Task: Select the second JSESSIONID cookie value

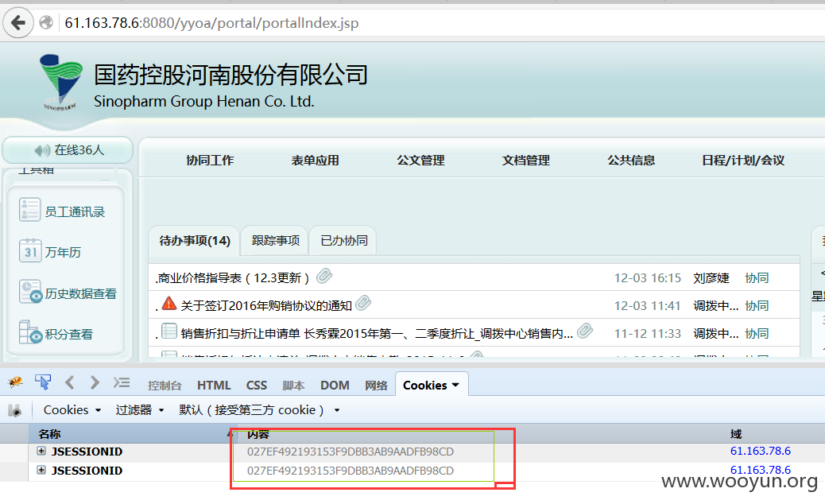Action: [351, 471]
